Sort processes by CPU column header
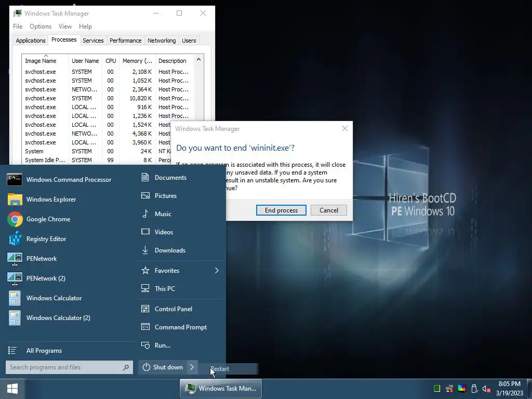Image resolution: width=532 pixels, height=399 pixels. (x=111, y=61)
